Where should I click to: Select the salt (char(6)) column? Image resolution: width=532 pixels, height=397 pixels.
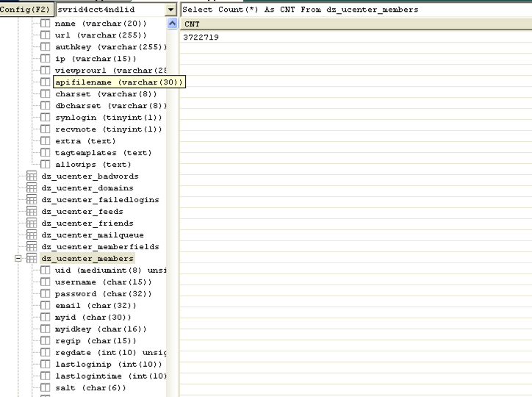tap(90, 388)
